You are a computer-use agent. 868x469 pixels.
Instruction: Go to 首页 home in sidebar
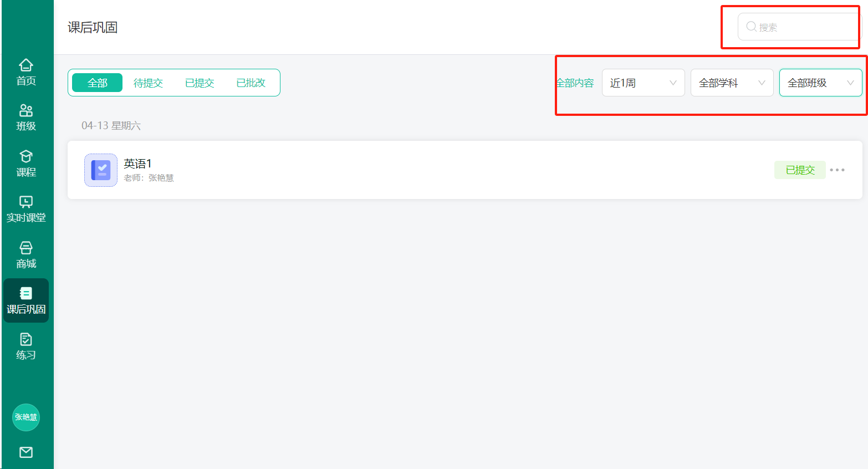[x=26, y=72]
